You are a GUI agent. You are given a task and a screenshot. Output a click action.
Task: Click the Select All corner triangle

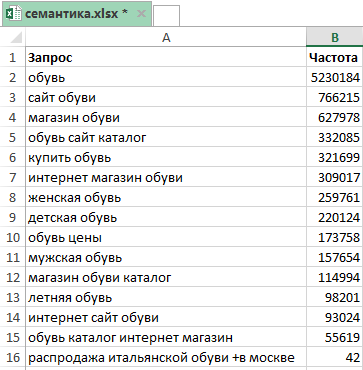point(16,37)
